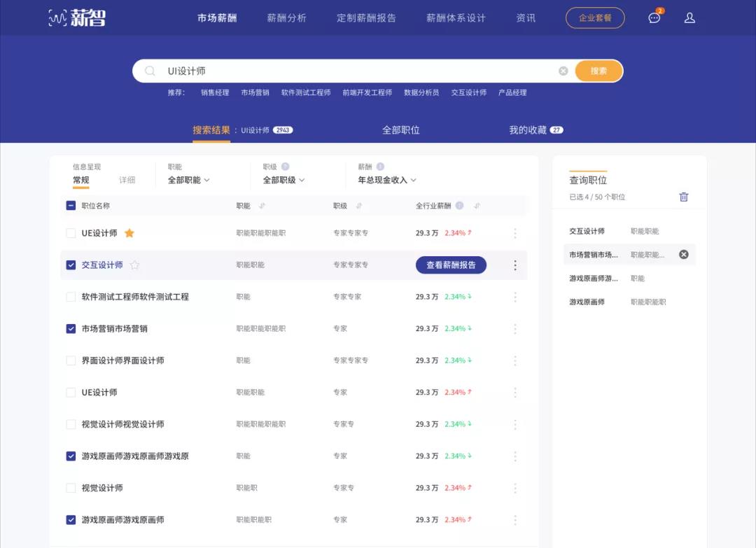Open the 年总现金收入 dropdown
The height and width of the screenshot is (548, 756).
[387, 180]
